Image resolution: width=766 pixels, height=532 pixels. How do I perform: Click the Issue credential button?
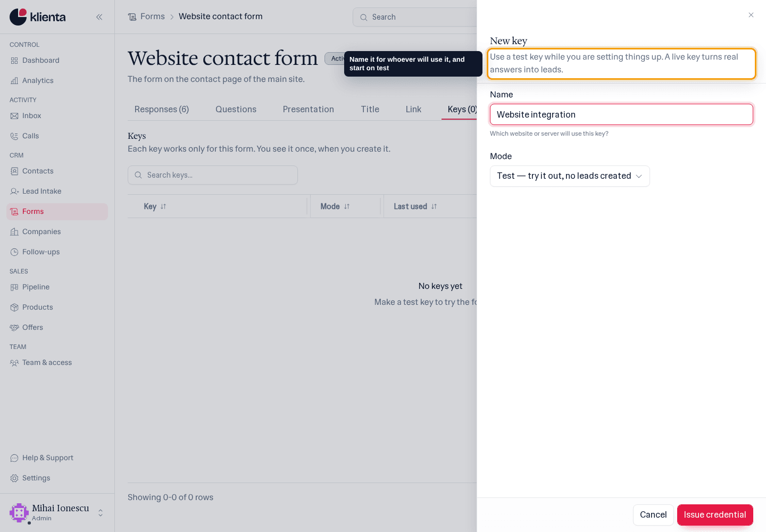715,515
